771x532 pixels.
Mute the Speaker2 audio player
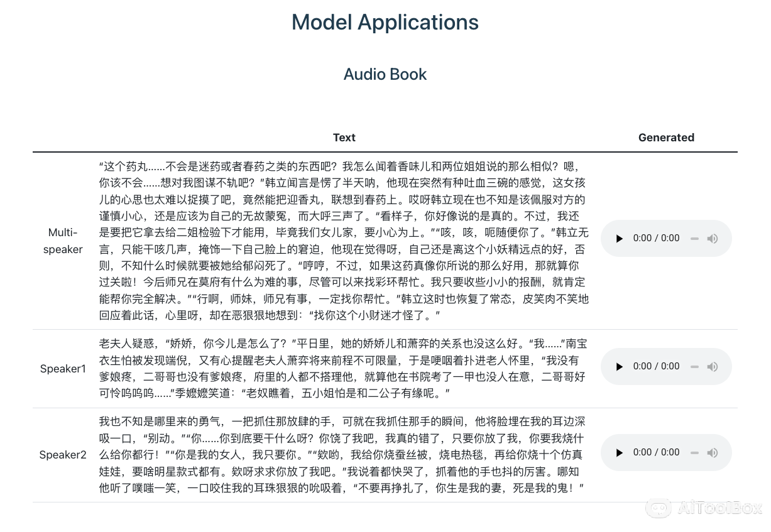coord(712,453)
